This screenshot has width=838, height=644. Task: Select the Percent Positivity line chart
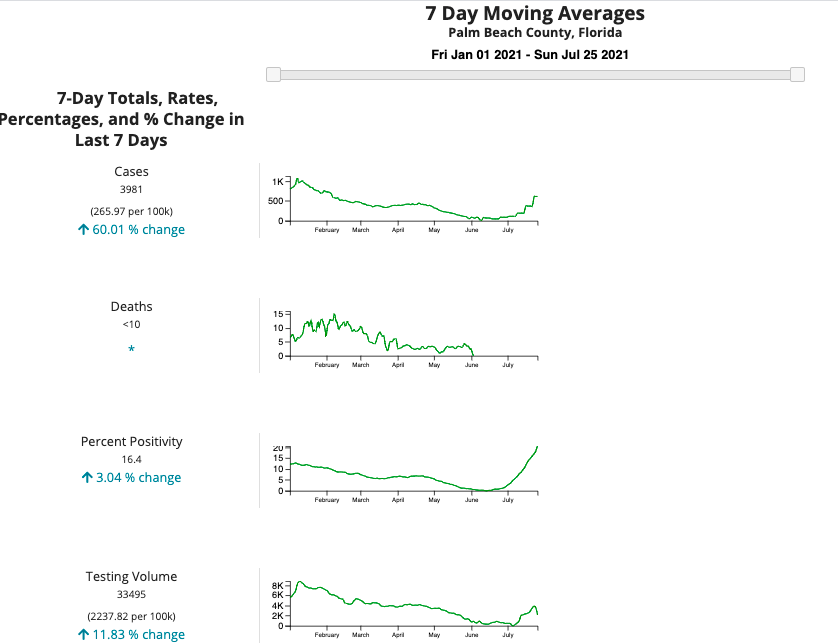[x=412, y=472]
